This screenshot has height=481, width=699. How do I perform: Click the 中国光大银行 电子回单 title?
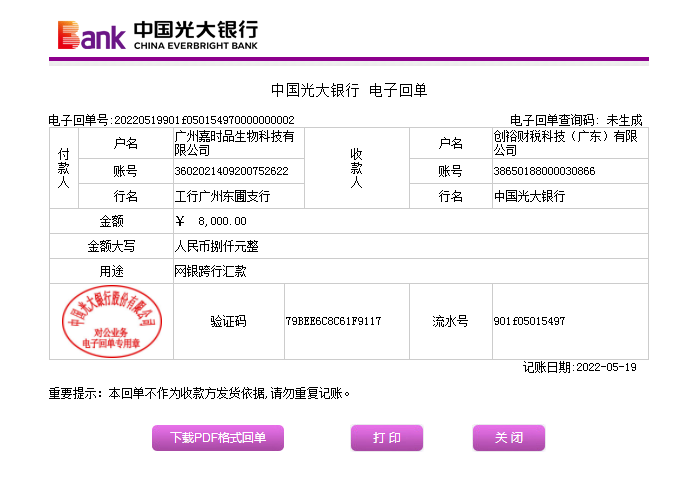[349, 90]
